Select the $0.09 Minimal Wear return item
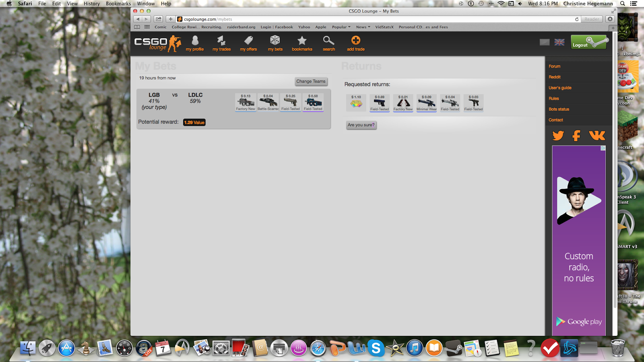This screenshot has width=644, height=362. [x=427, y=103]
